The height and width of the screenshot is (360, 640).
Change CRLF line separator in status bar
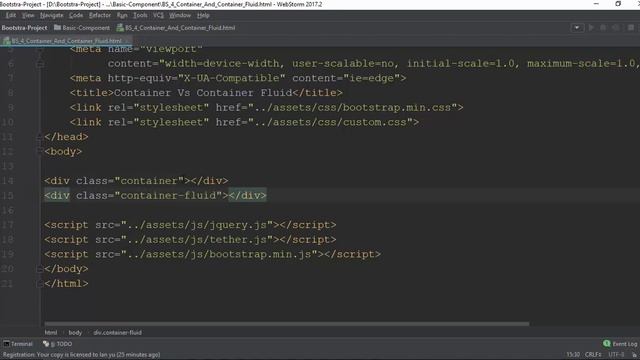[593, 355]
